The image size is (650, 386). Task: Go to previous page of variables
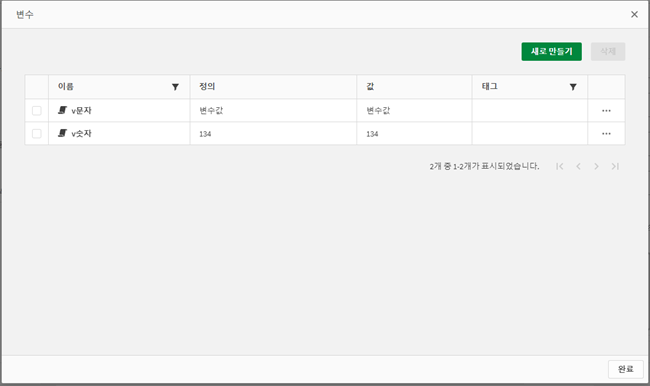tap(578, 166)
